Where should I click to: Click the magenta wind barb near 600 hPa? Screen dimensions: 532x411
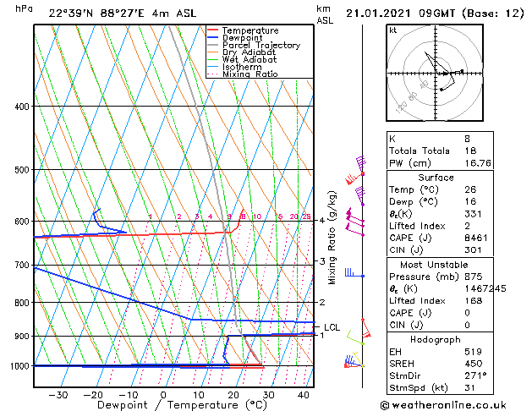point(354,217)
